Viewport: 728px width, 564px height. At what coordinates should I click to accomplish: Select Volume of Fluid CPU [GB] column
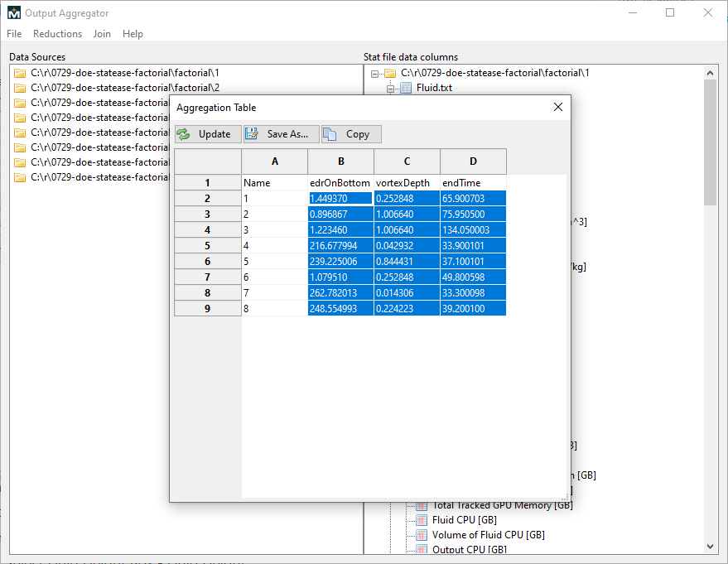click(x=489, y=535)
